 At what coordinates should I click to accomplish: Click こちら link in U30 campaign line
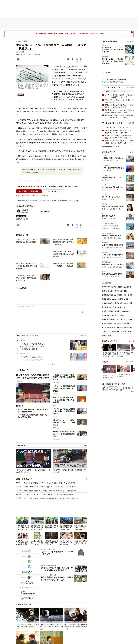tap(76, 200)
